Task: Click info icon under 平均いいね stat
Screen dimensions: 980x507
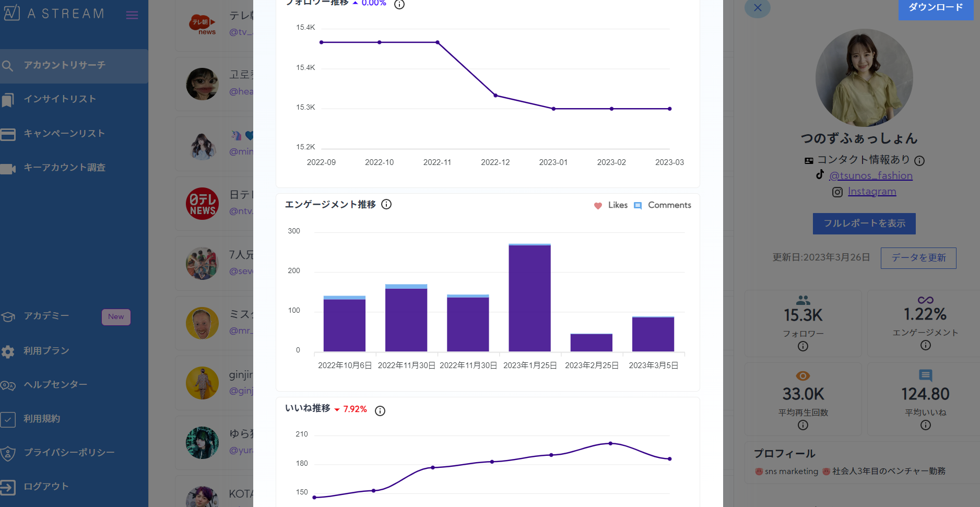Action: tap(926, 425)
